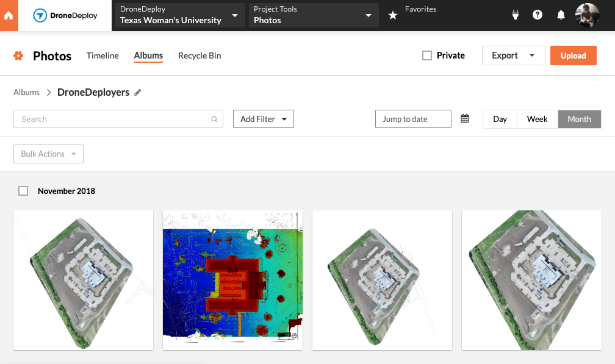Open the colored elevation map thumbnail
615x364 pixels.
click(x=232, y=280)
